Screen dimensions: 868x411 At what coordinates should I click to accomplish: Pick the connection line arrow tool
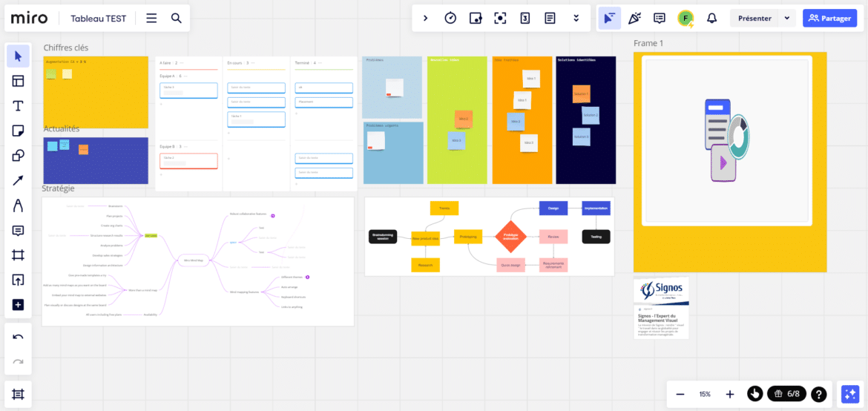18,181
